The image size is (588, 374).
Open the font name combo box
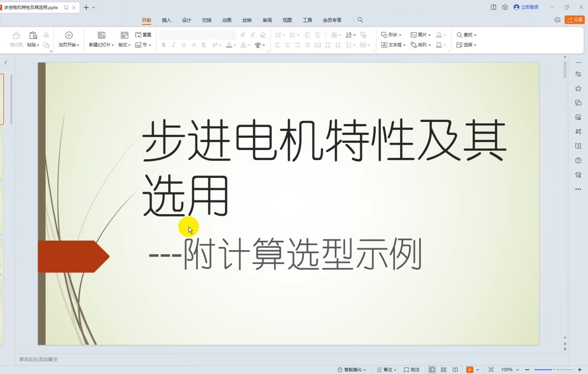pos(186,35)
